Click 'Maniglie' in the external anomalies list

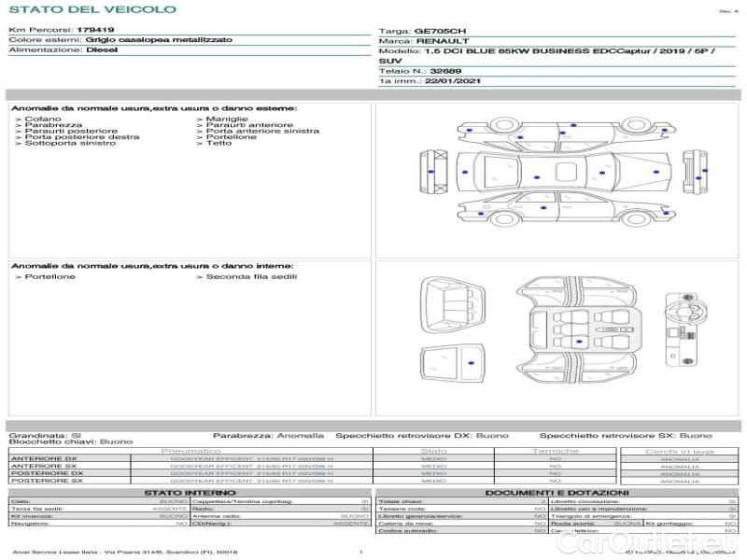pos(227,119)
